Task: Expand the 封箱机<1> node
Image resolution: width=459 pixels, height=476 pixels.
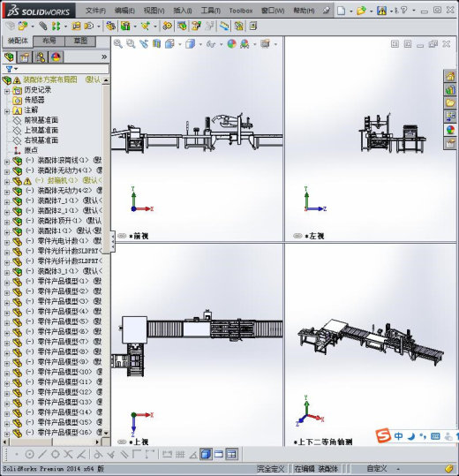Action: 7,182
